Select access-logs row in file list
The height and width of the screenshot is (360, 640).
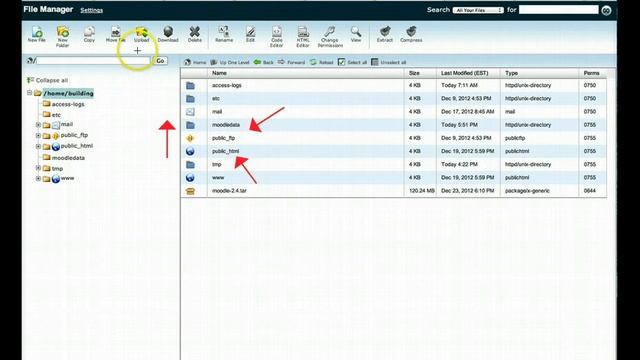pyautogui.click(x=393, y=85)
